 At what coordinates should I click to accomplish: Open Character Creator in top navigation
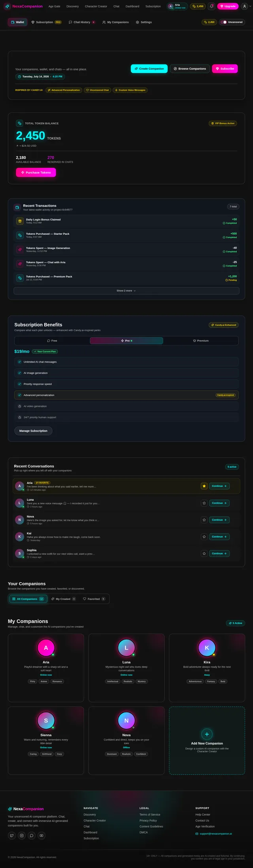point(96,6)
